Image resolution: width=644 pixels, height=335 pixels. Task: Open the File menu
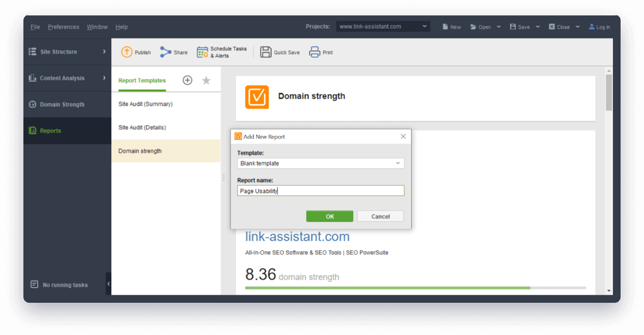[35, 27]
